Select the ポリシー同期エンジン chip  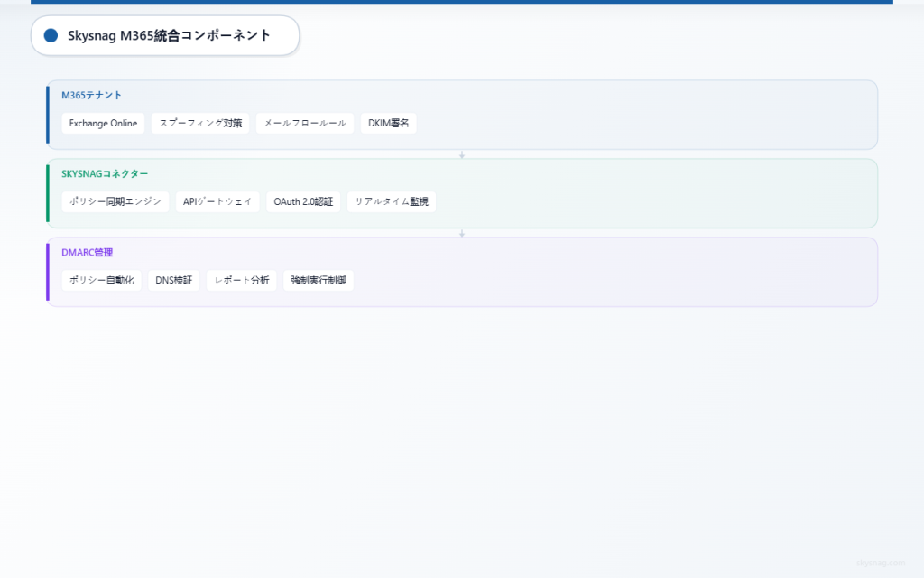(115, 201)
